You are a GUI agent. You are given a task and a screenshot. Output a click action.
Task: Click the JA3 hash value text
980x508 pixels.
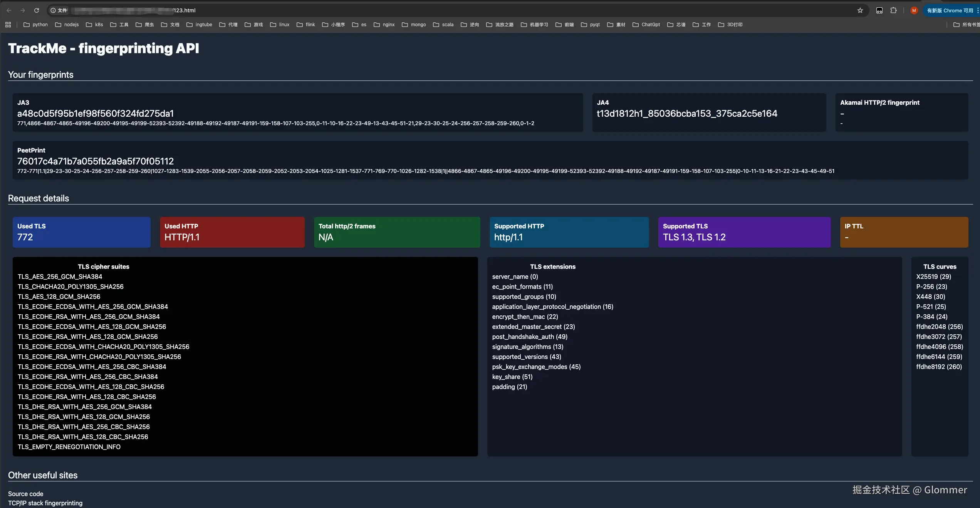[95, 114]
